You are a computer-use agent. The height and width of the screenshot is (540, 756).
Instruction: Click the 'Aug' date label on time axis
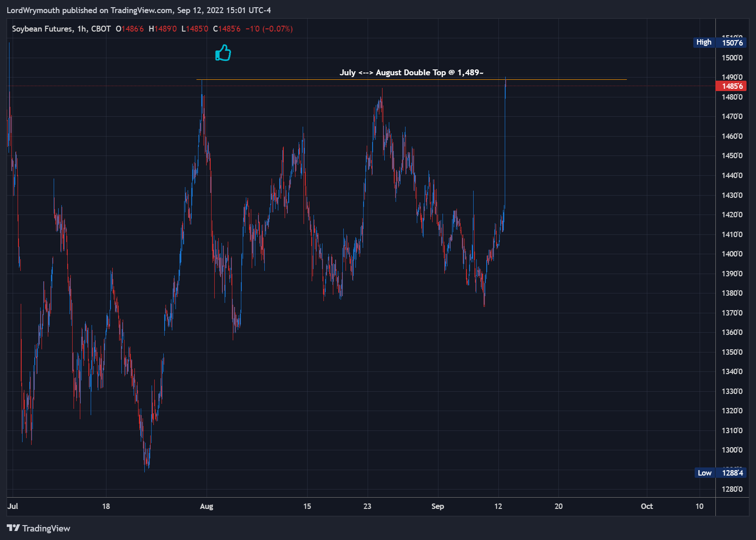[x=207, y=506]
